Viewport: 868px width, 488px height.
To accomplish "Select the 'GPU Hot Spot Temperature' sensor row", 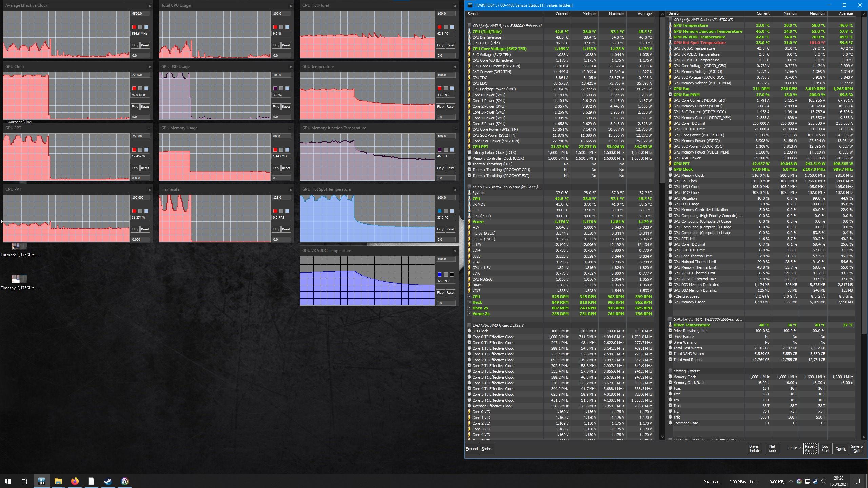I will tap(762, 43).
